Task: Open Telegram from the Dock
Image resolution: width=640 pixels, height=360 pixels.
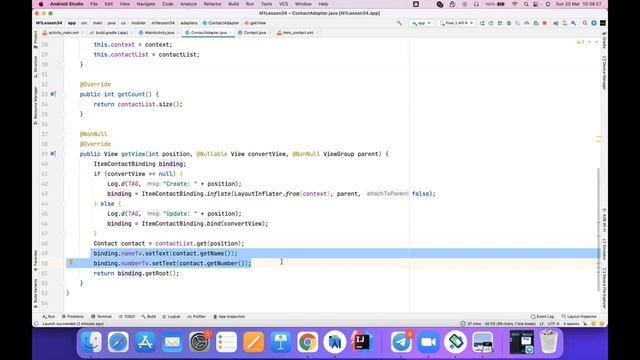Action: (x=401, y=342)
